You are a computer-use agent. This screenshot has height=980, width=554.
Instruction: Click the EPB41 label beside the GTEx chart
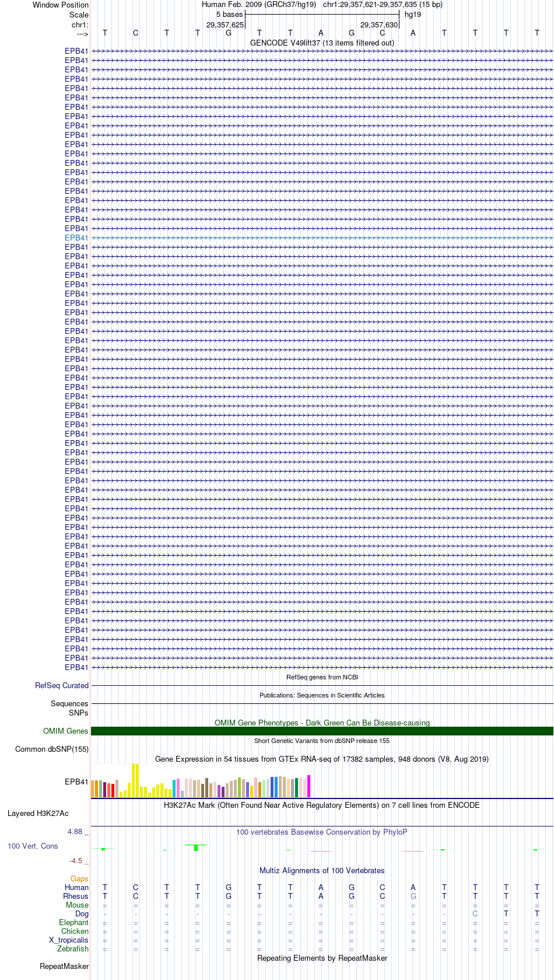[x=76, y=782]
